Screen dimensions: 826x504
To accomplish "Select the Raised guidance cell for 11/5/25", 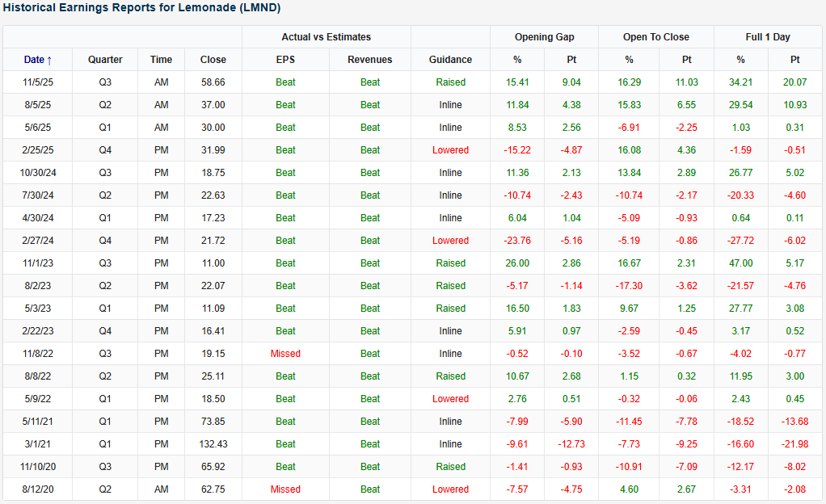I will pos(450,82).
